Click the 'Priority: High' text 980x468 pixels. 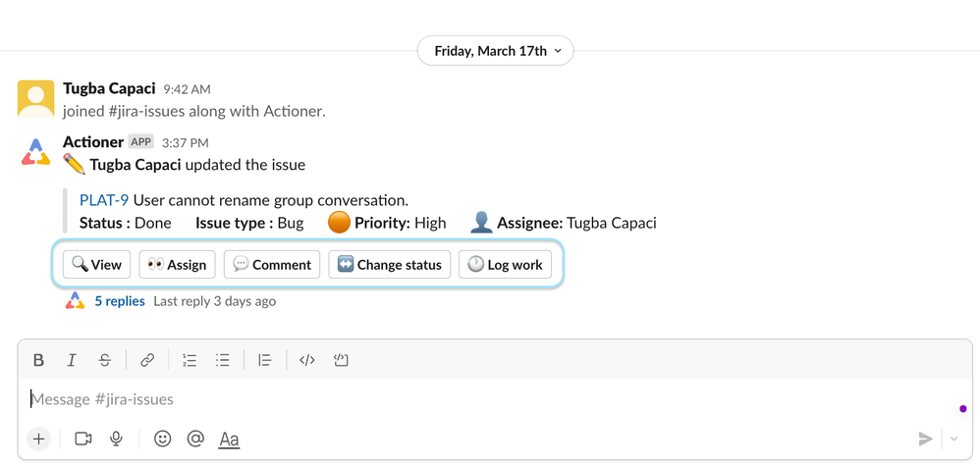401,223
